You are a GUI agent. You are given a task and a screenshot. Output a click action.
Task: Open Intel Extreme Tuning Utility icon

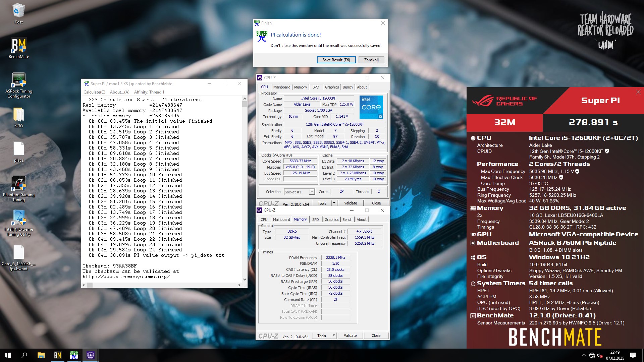pos(19,223)
